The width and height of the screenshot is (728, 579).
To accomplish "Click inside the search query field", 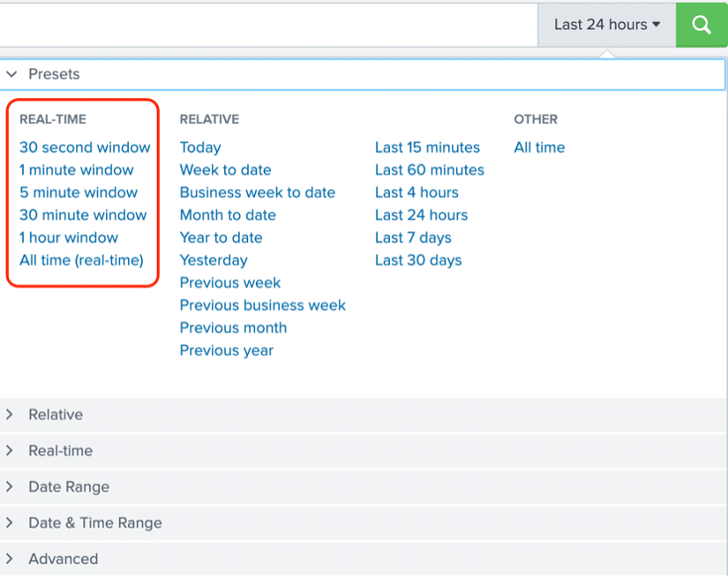I will 268,25.
